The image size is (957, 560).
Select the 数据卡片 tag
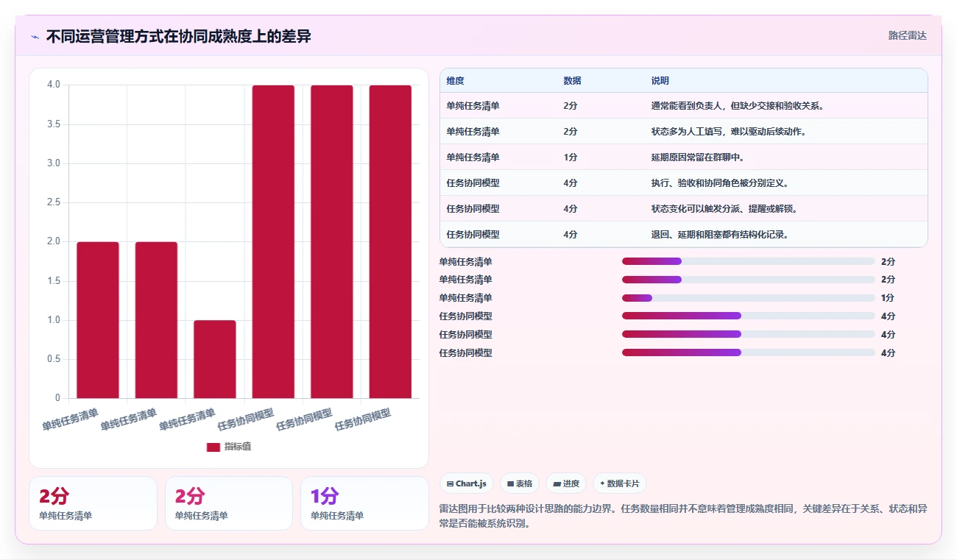(x=620, y=483)
